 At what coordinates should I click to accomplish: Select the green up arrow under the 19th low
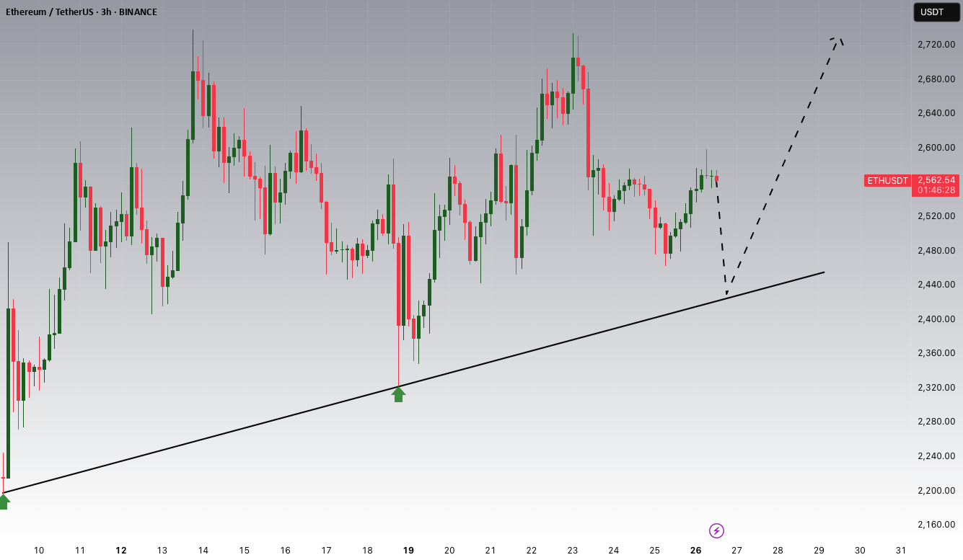398,394
